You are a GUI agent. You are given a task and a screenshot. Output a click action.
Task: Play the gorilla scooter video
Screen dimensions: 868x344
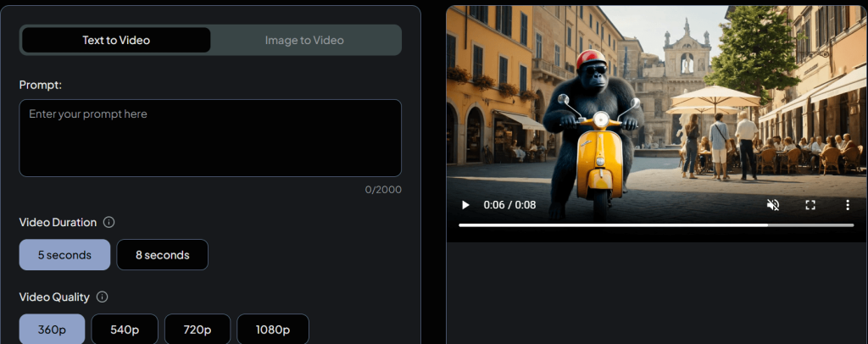(465, 205)
